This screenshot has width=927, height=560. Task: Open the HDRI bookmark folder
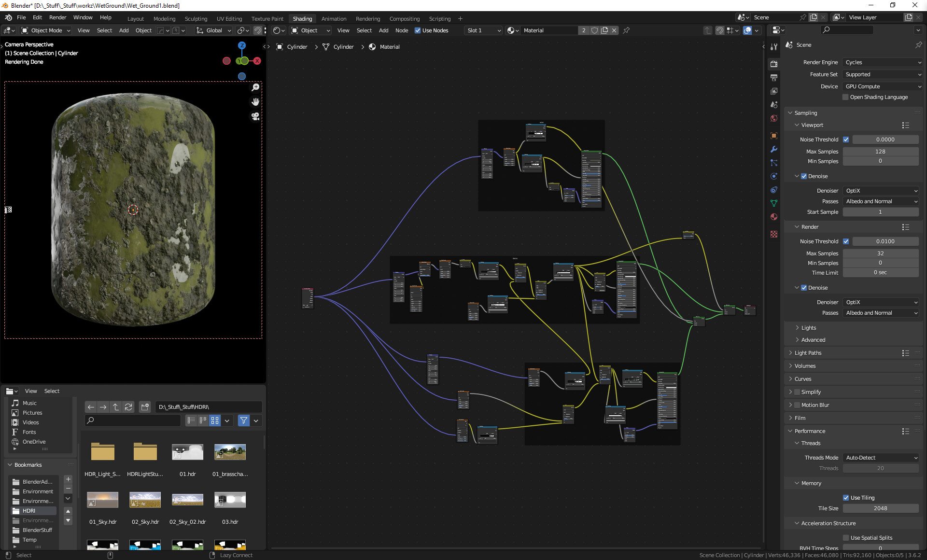click(29, 511)
